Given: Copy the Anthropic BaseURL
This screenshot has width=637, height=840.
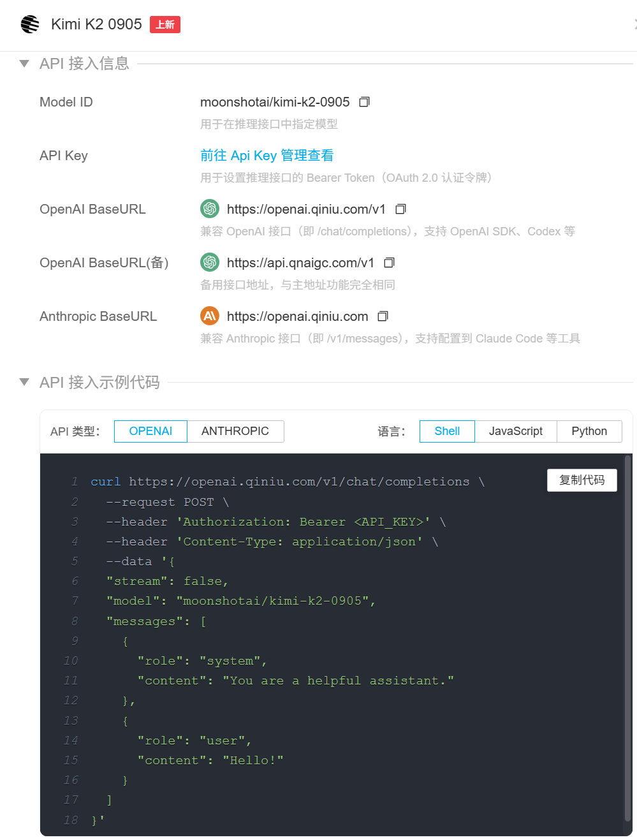Looking at the screenshot, I should 383,316.
